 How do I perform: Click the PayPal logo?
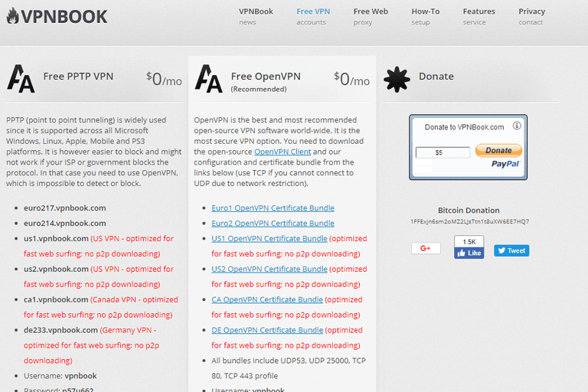pyautogui.click(x=505, y=164)
